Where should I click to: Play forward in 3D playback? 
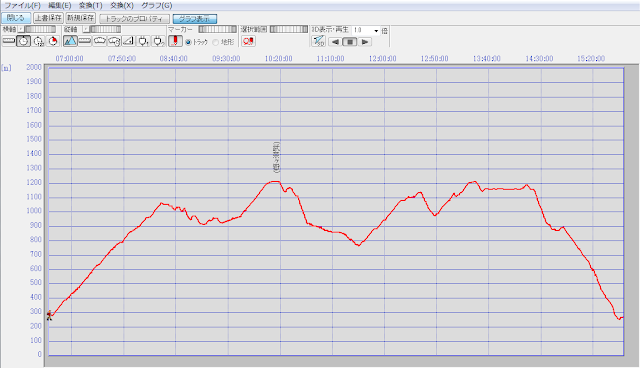(364, 42)
